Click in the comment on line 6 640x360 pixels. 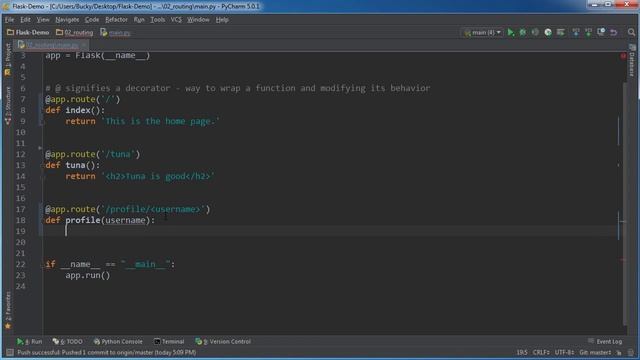[238, 88]
